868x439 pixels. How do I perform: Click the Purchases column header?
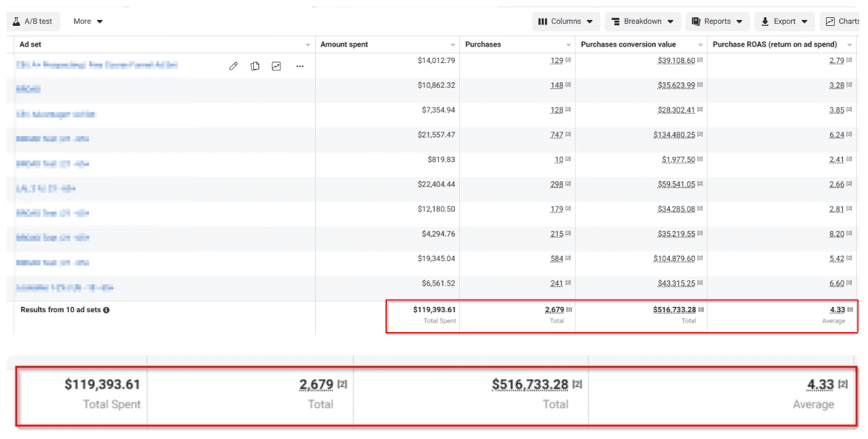click(483, 44)
